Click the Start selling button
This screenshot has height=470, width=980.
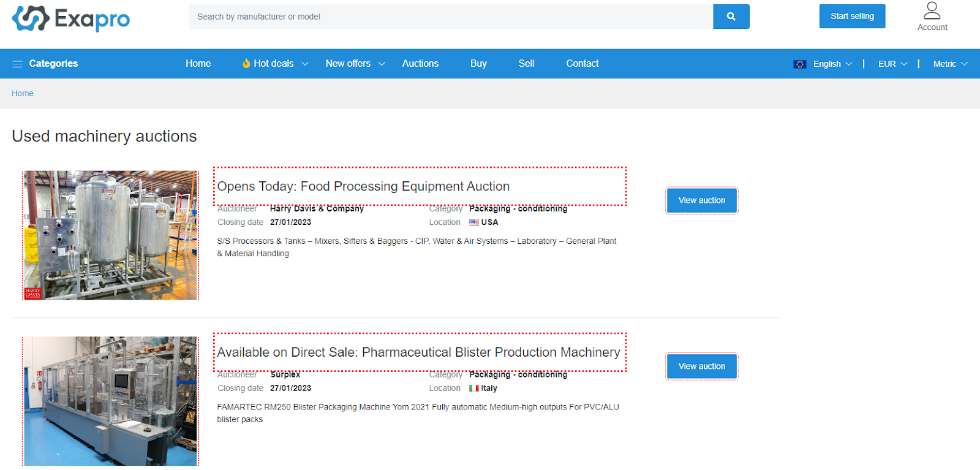tap(852, 17)
